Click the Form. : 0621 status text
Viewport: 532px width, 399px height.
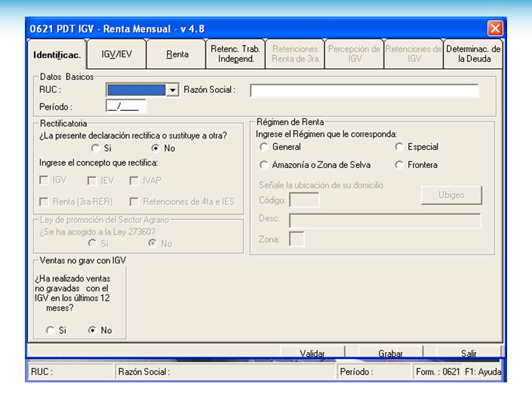pos(438,372)
